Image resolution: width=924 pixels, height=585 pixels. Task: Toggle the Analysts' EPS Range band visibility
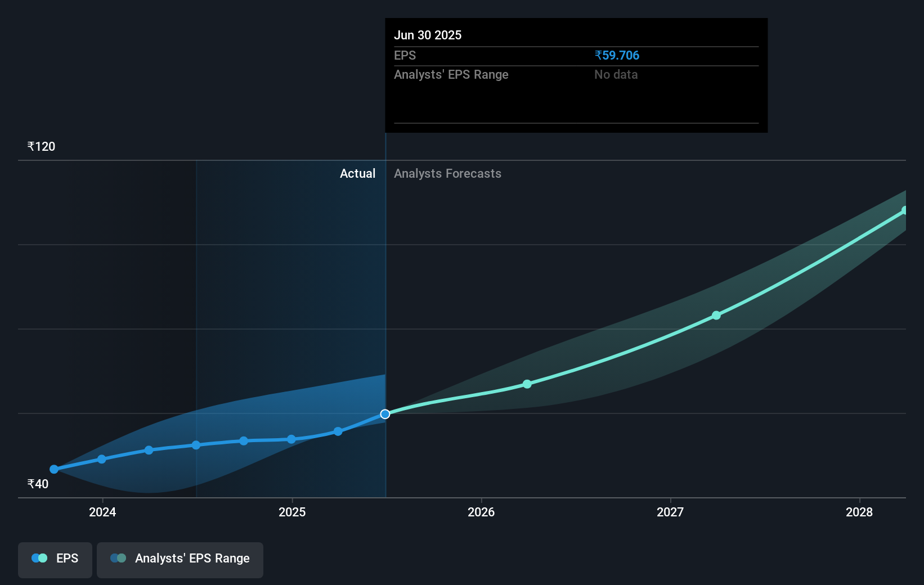(x=180, y=559)
